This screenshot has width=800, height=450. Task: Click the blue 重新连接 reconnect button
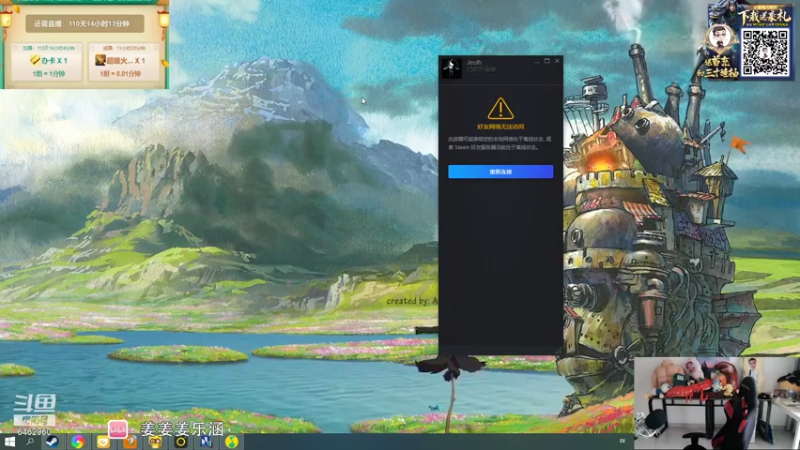[501, 171]
